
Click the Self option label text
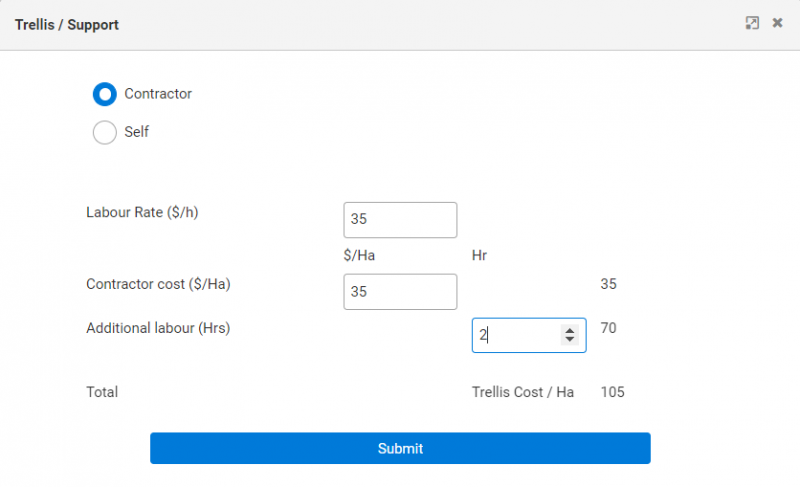137,132
